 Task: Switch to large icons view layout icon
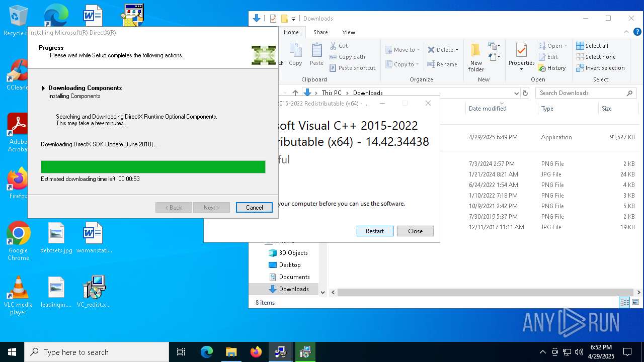click(x=635, y=302)
